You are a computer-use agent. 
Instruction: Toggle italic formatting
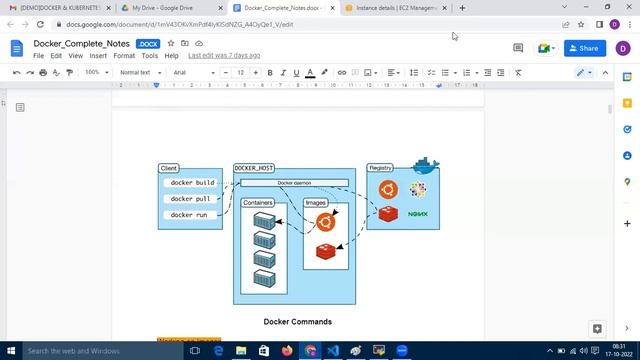[283, 73]
